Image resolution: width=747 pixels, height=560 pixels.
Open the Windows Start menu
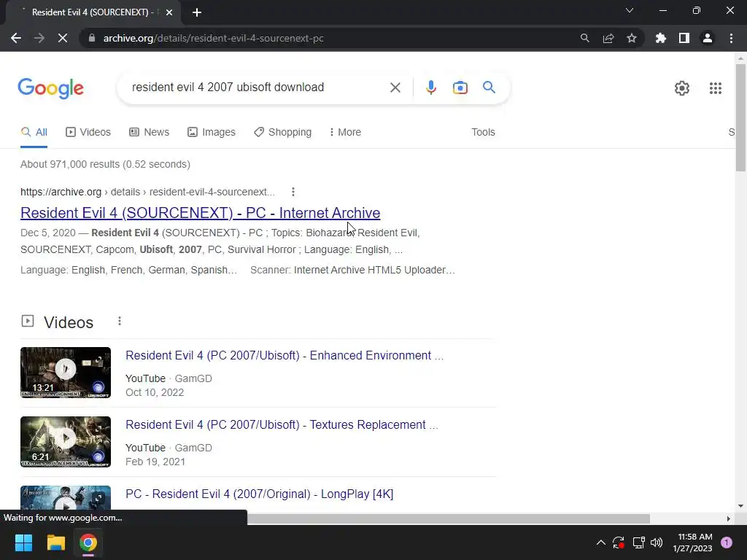[x=23, y=542]
